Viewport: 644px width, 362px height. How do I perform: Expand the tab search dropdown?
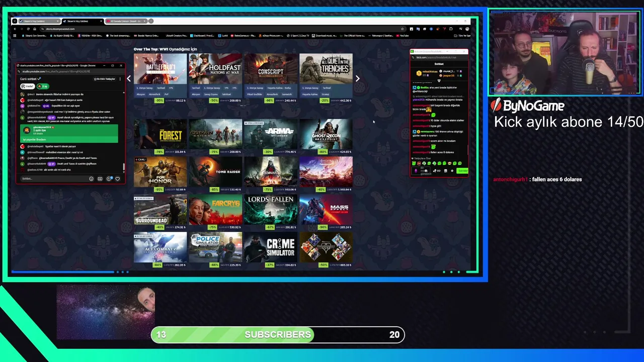(15, 21)
